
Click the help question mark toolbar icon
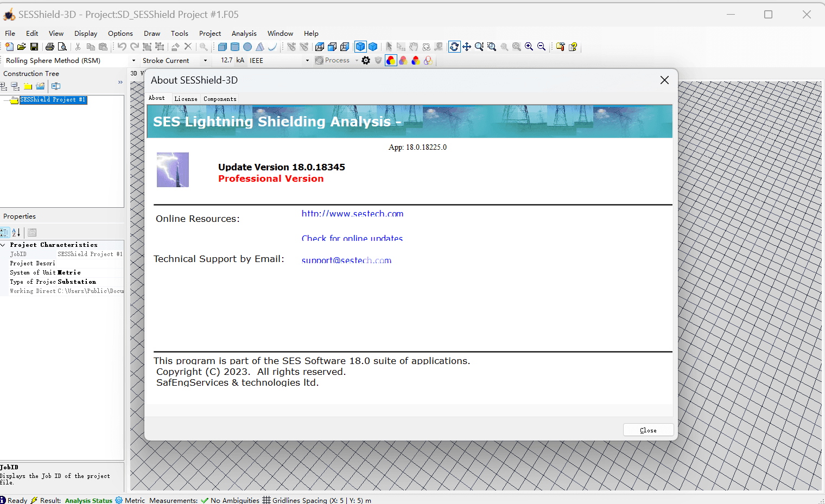(573, 47)
